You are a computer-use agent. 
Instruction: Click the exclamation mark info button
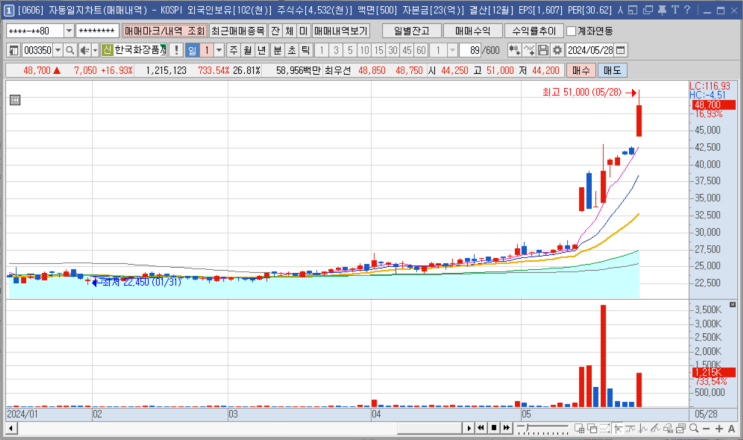click(176, 50)
